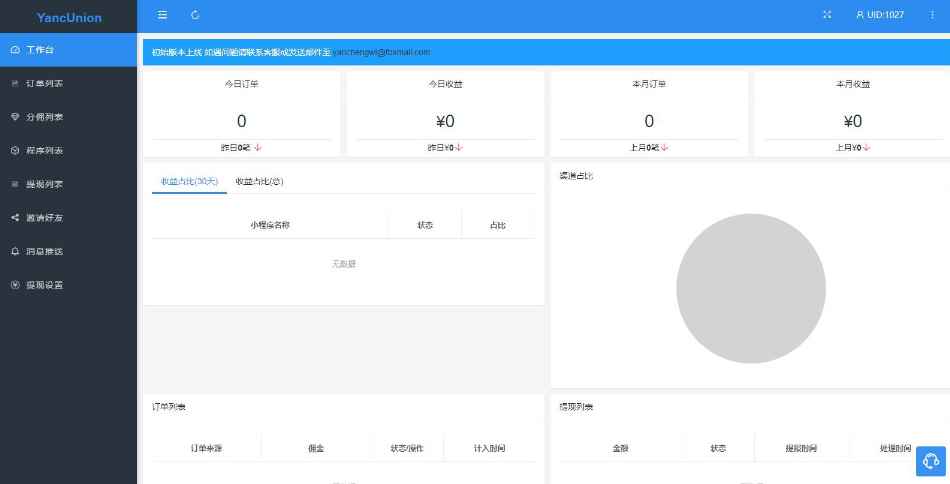Click the YancUnion logo link
This screenshot has height=484, width=950.
(x=68, y=17)
